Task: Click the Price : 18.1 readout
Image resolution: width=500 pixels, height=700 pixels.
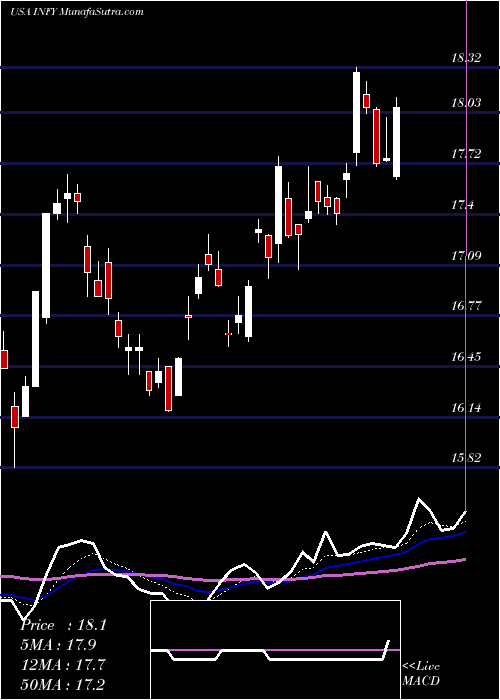Action: click(64, 625)
